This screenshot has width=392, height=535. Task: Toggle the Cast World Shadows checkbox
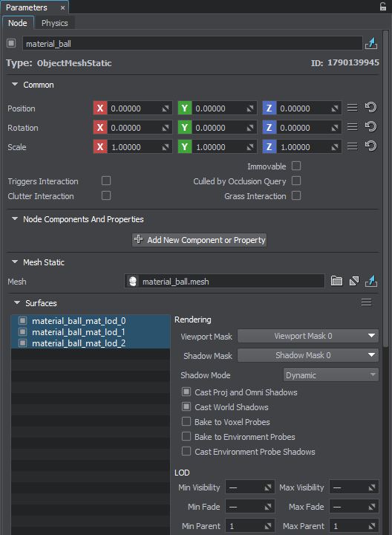186,406
